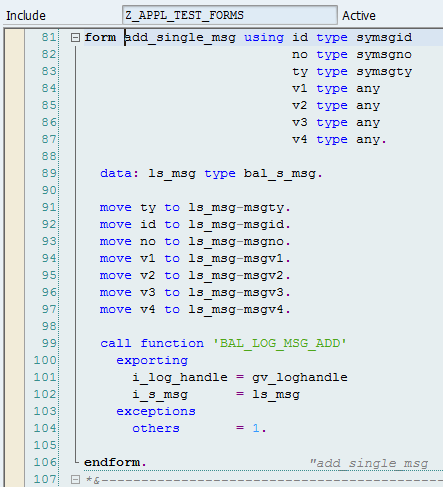Click the 'exporting' keyword

pyautogui.click(x=152, y=361)
